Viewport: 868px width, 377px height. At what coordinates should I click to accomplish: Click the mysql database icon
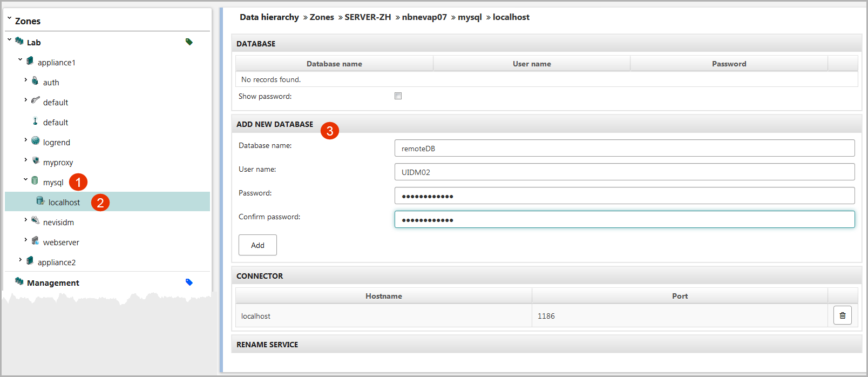pos(35,180)
